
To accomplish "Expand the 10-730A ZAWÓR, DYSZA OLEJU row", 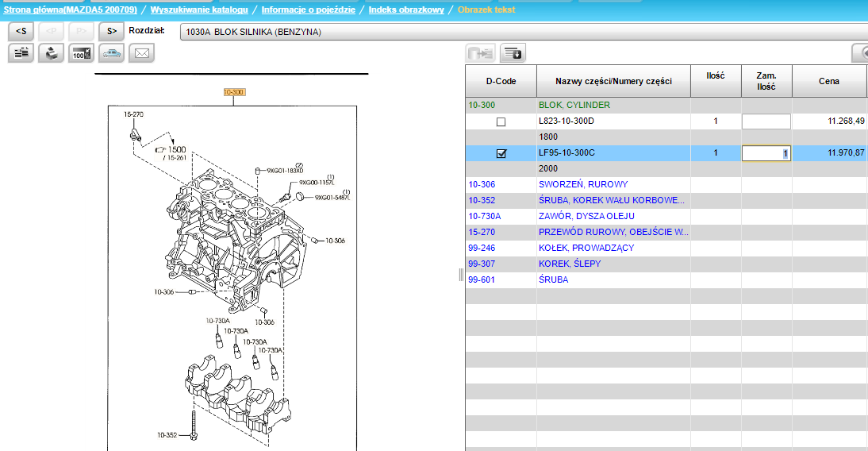I will pos(586,216).
